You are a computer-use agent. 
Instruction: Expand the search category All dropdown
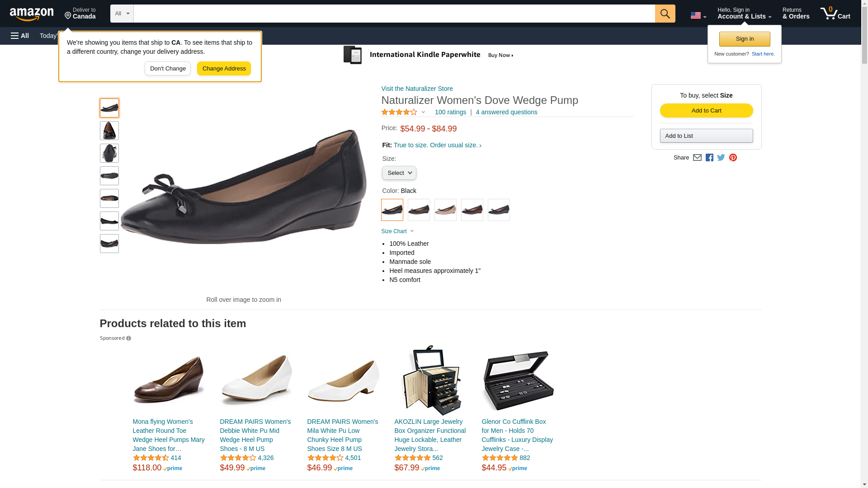[122, 14]
